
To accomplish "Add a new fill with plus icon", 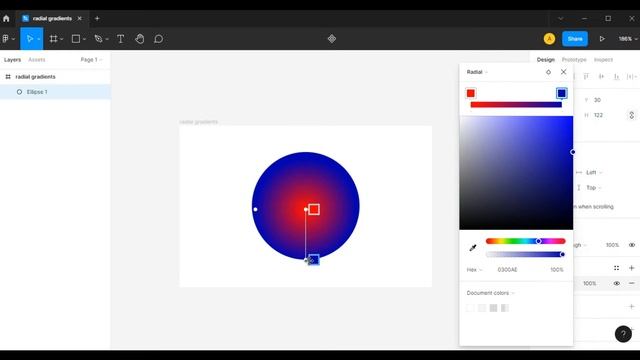I will point(631,268).
